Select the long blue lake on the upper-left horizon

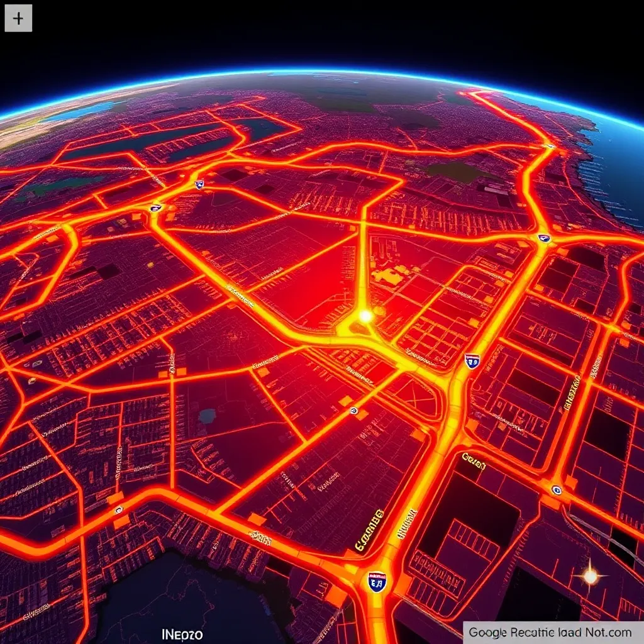pos(75,113)
